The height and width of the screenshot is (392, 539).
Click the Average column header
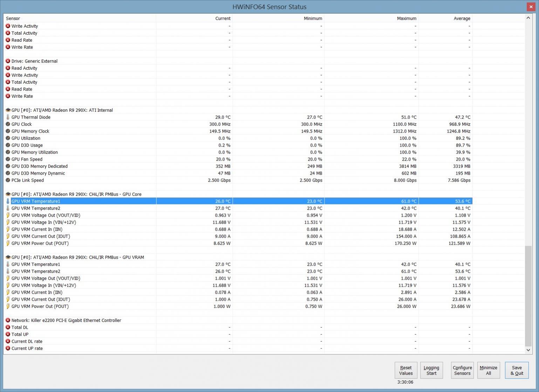445,18
